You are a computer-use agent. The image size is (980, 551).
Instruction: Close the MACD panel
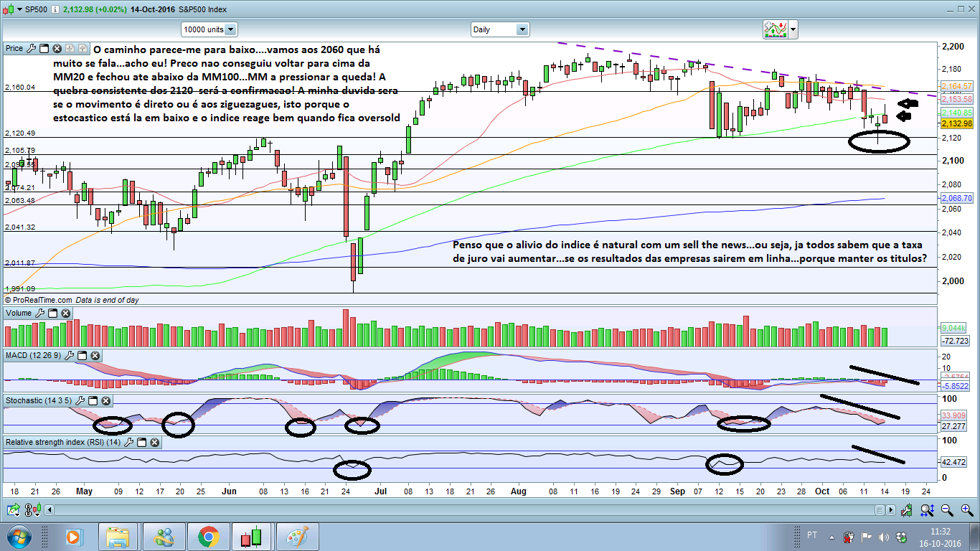coord(95,356)
